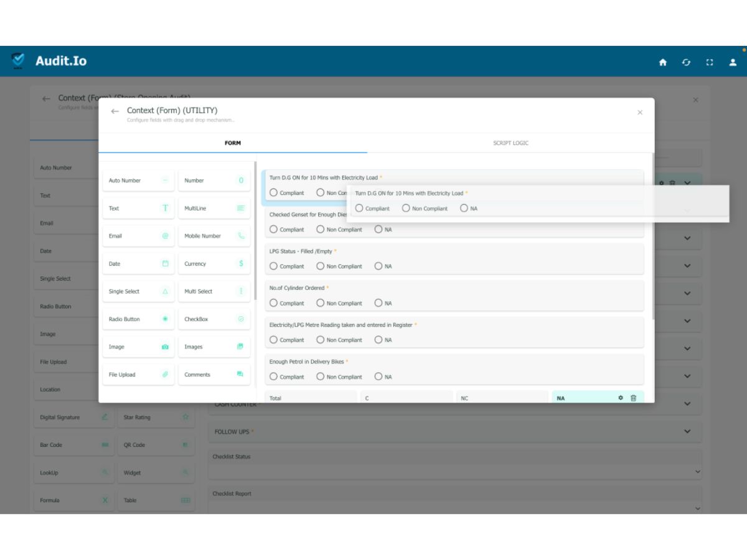747x560 pixels.
Task: Select Compliant for Checked Genset question
Action: 273,229
